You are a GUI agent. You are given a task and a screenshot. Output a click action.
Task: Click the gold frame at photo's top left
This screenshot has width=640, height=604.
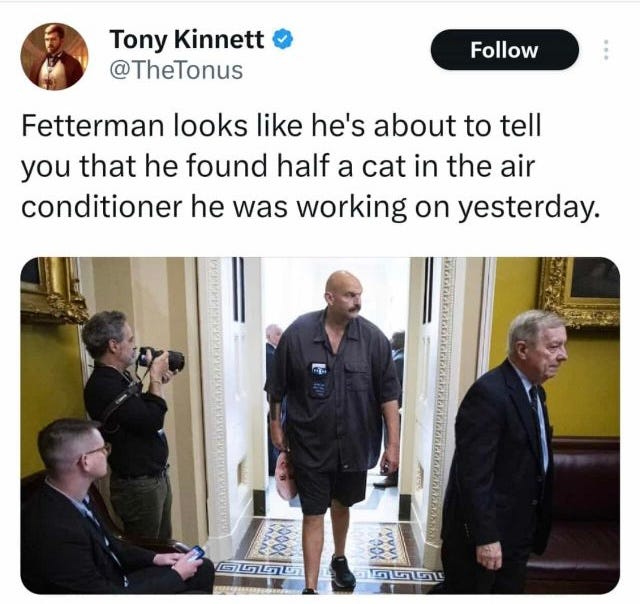53,290
